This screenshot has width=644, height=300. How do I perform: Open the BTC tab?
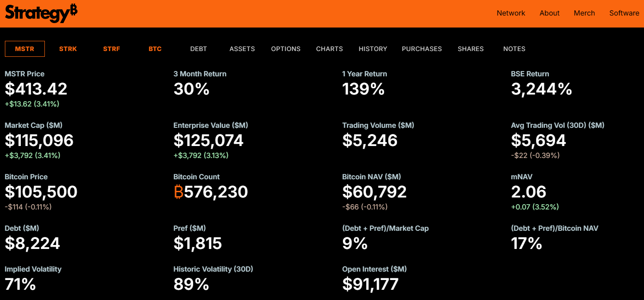[155, 49]
